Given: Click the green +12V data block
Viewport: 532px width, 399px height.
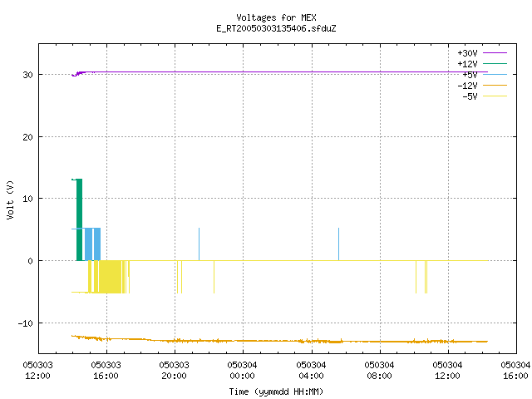Looking at the screenshot, I should (x=80, y=219).
